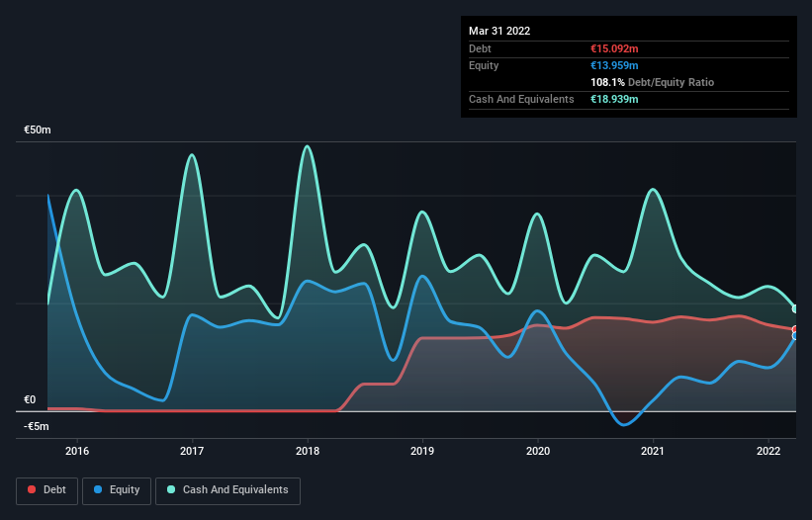Select the 2016 x-axis label

(x=77, y=451)
